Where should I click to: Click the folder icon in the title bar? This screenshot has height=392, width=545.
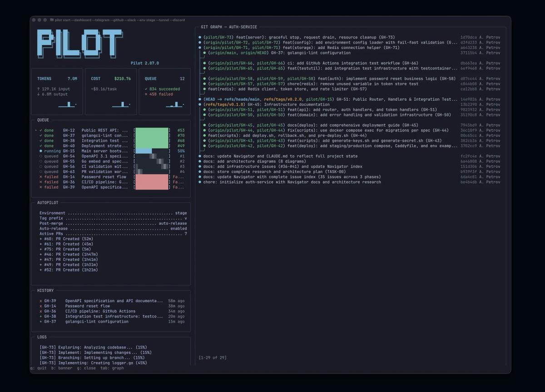click(51, 20)
